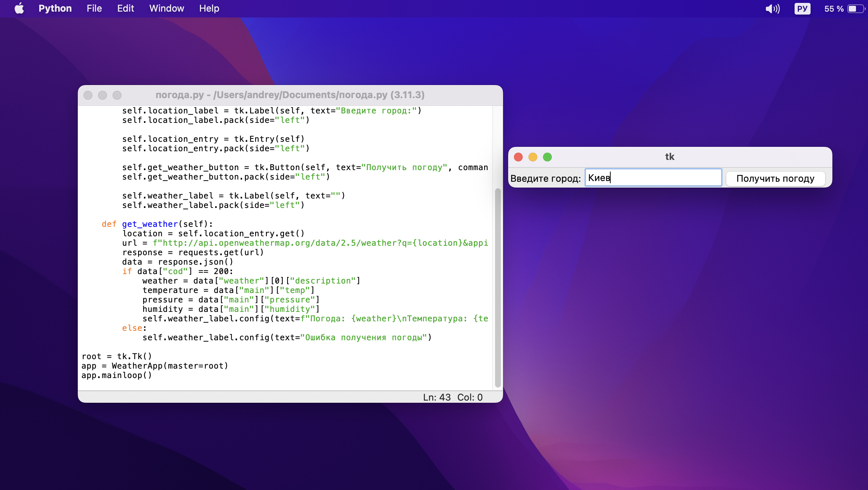Switch the РУ keyboard input source
Screen dimensions: 868x490
[x=802, y=8]
